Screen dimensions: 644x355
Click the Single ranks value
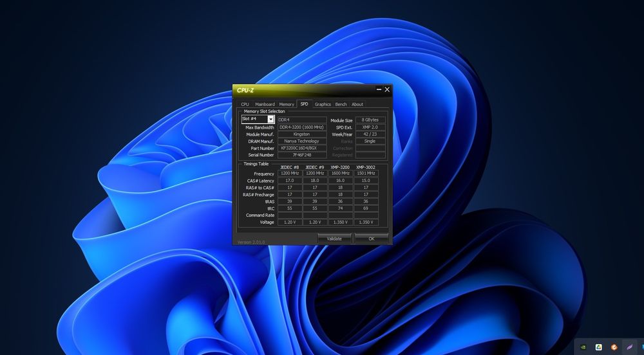point(370,141)
